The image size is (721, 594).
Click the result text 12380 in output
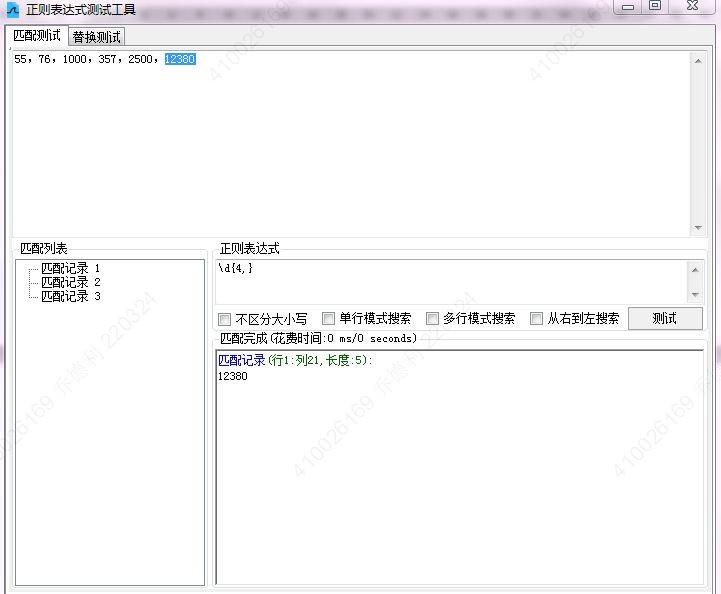coord(233,376)
